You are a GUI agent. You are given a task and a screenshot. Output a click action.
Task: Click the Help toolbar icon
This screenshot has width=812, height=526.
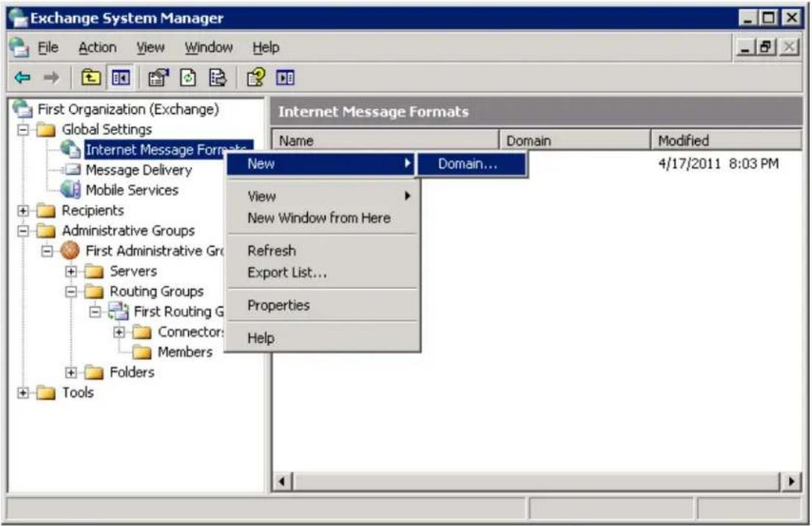coord(256,78)
